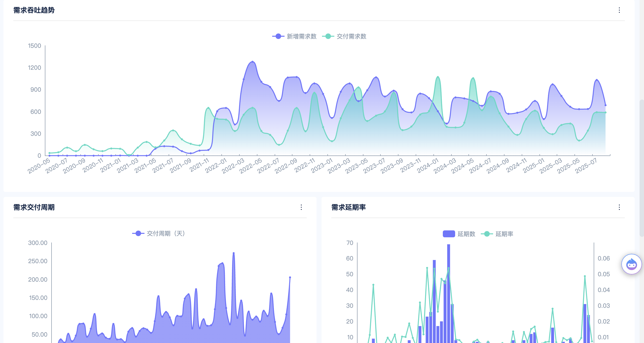Open more options menu for 需求交付周期 card
The width and height of the screenshot is (644, 343).
[x=301, y=207]
